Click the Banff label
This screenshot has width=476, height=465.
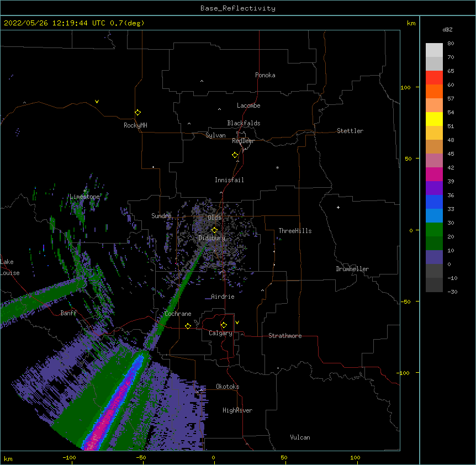(68, 313)
